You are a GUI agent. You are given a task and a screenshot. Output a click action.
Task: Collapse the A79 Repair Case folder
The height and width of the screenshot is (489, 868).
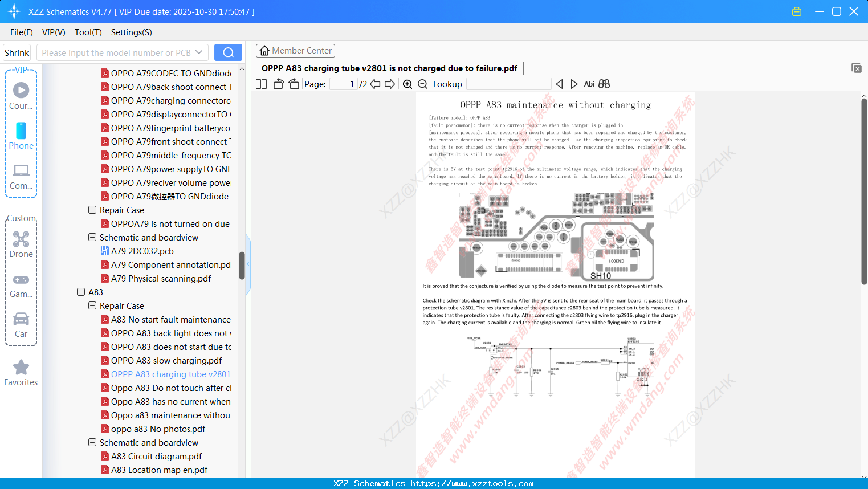coord(92,210)
